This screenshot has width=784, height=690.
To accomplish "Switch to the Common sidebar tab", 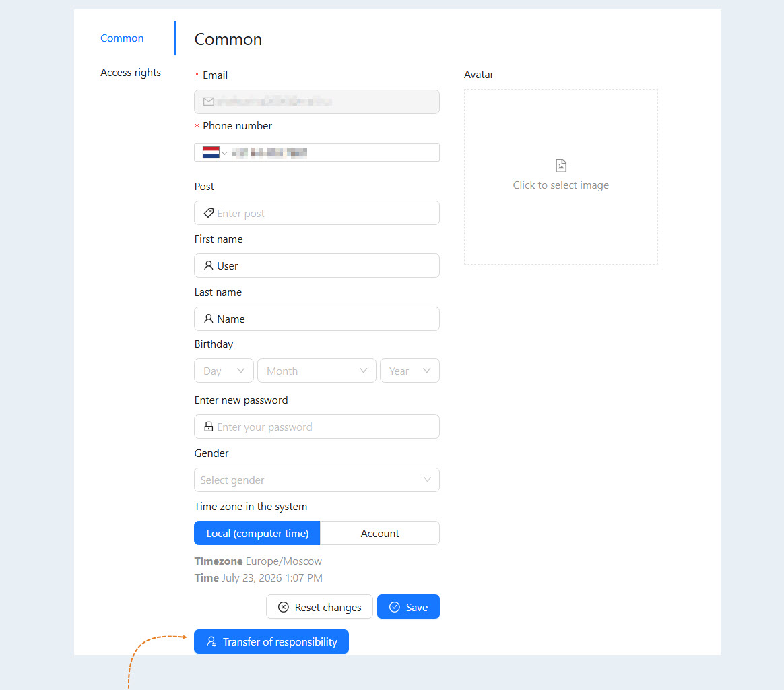I will (x=122, y=38).
